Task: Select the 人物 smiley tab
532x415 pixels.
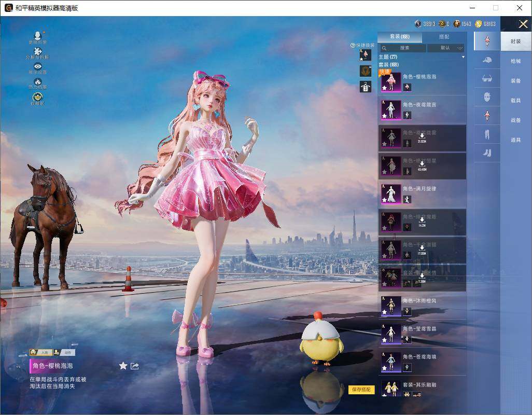Action: click(40, 353)
